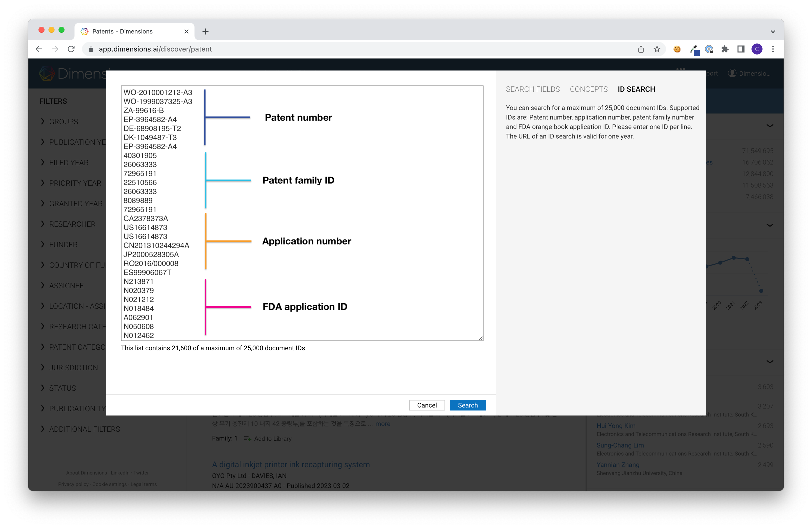Open a new tab with the plus icon
Viewport: 812px width, 528px height.
(x=205, y=31)
